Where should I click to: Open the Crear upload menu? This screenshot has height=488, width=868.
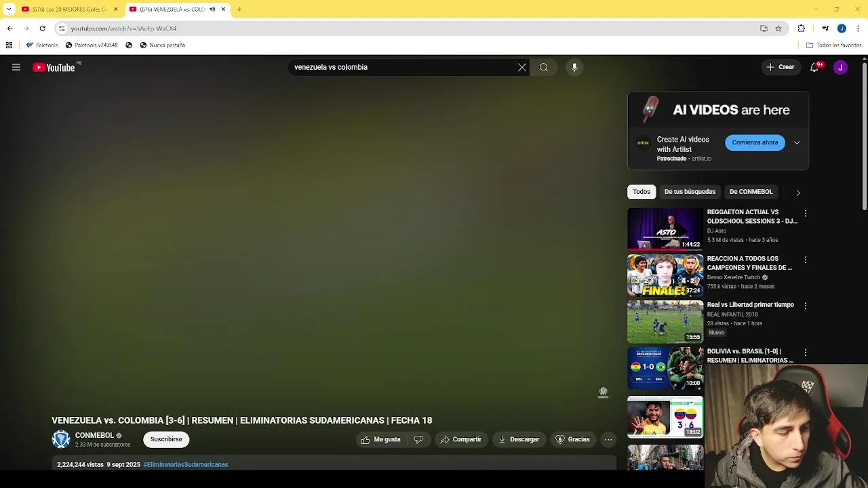pyautogui.click(x=781, y=67)
